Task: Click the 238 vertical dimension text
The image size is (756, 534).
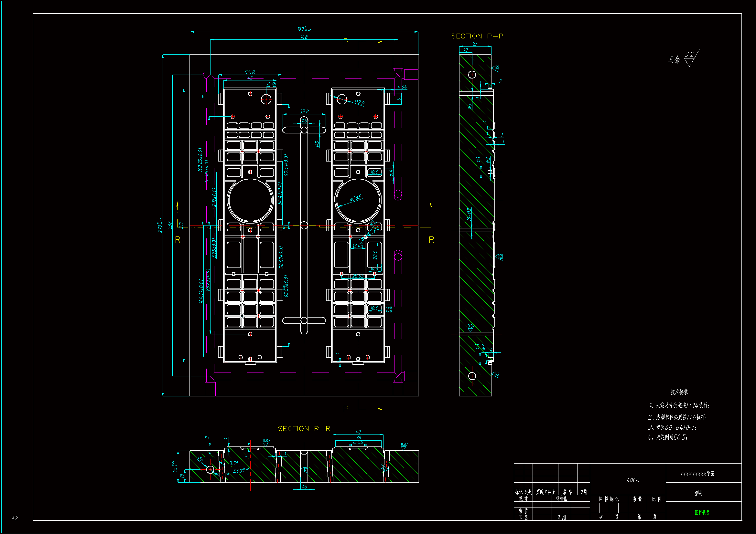Action: [169, 225]
